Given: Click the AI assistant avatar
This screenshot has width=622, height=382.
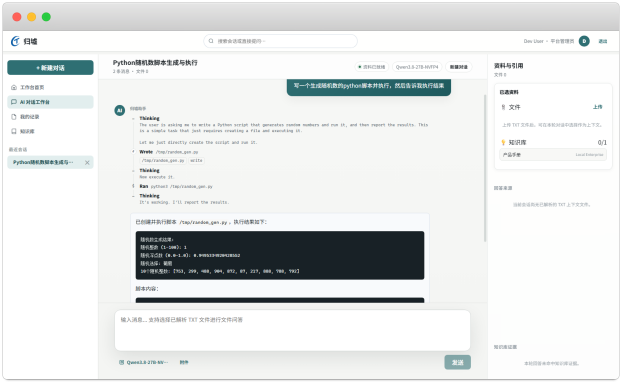Looking at the screenshot, I should pyautogui.click(x=120, y=110).
